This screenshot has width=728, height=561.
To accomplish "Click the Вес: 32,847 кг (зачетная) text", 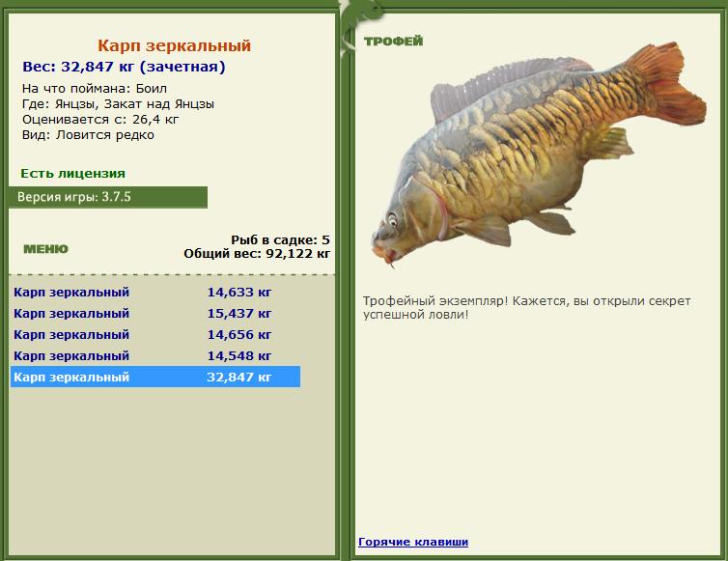I will point(124,67).
